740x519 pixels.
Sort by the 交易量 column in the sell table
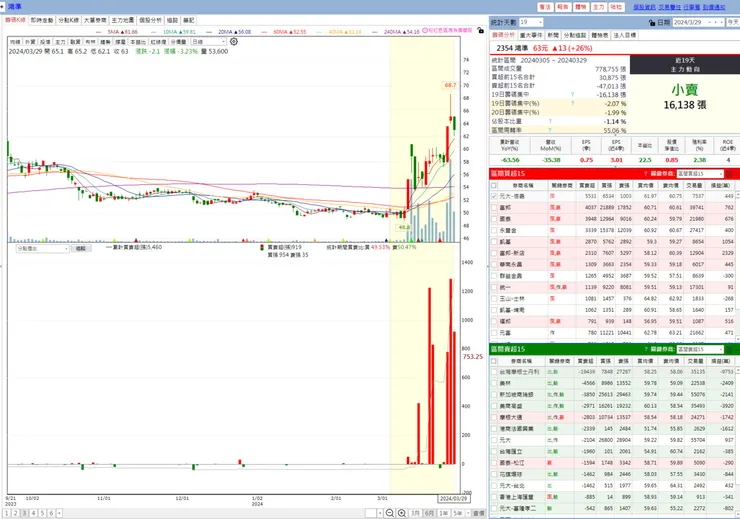click(695, 361)
